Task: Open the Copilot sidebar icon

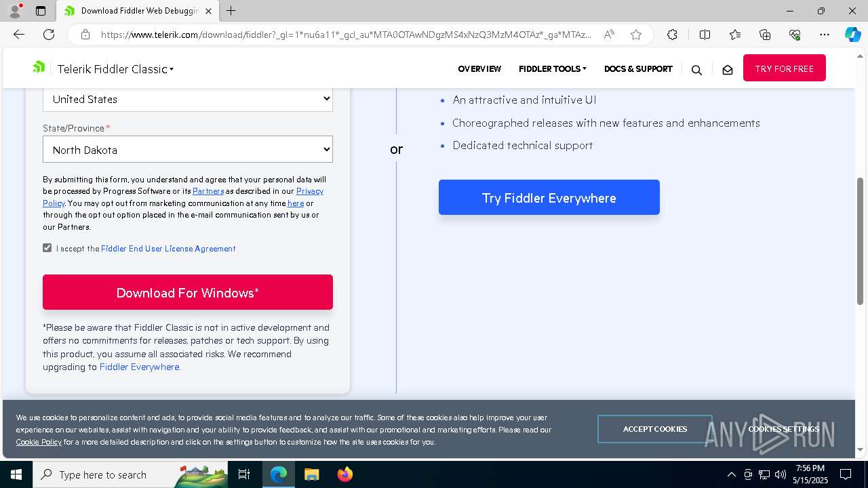Action: (x=852, y=35)
